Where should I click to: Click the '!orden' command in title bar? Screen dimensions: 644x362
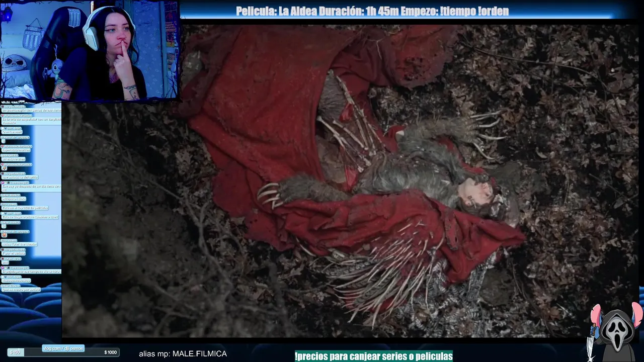494,12
